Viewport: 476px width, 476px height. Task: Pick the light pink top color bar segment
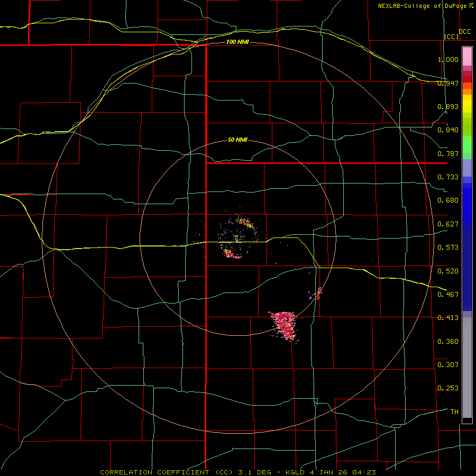[x=467, y=57]
